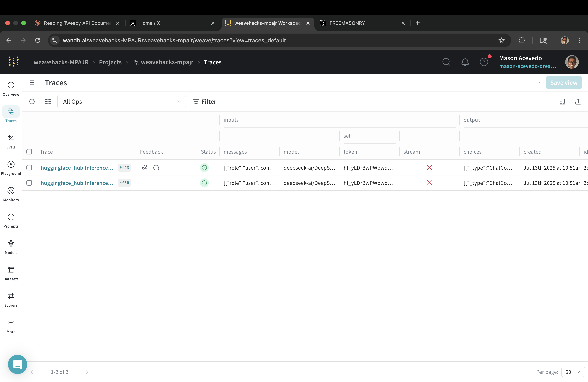Open the Evals sidebar icon
This screenshot has height=382, width=588.
tap(11, 138)
